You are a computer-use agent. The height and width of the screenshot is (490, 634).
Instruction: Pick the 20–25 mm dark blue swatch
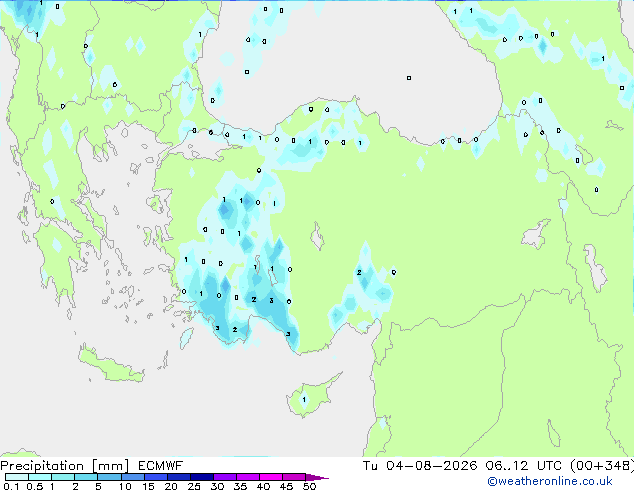[x=178, y=477]
